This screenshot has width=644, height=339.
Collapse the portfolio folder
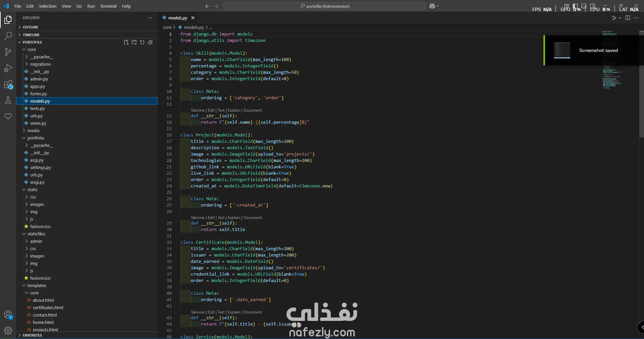tap(36, 138)
